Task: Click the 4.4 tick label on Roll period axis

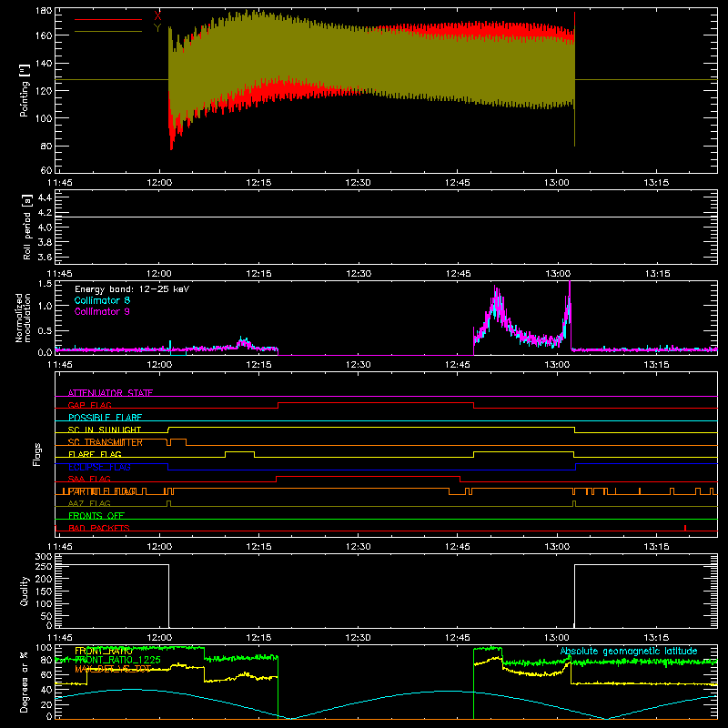Action: 45,197
